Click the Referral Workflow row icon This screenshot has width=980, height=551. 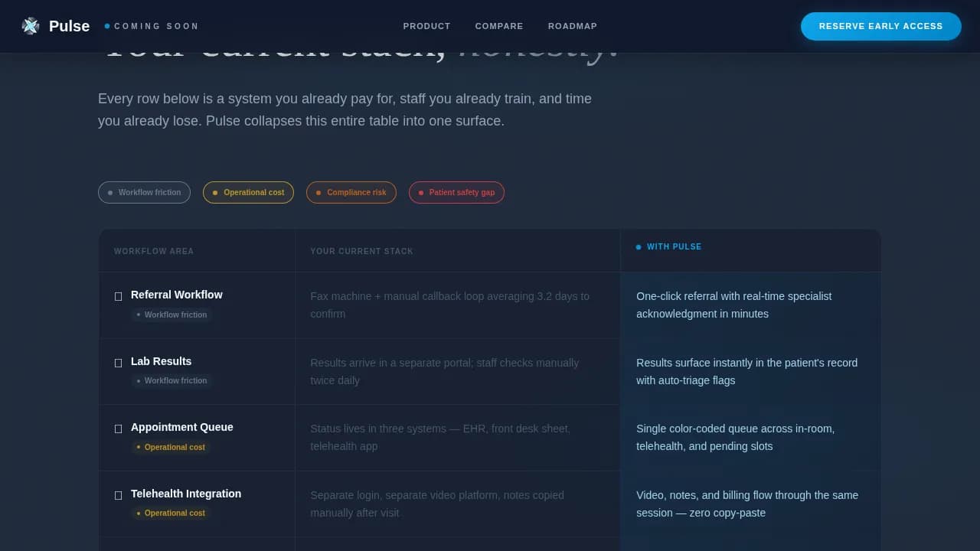point(119,296)
